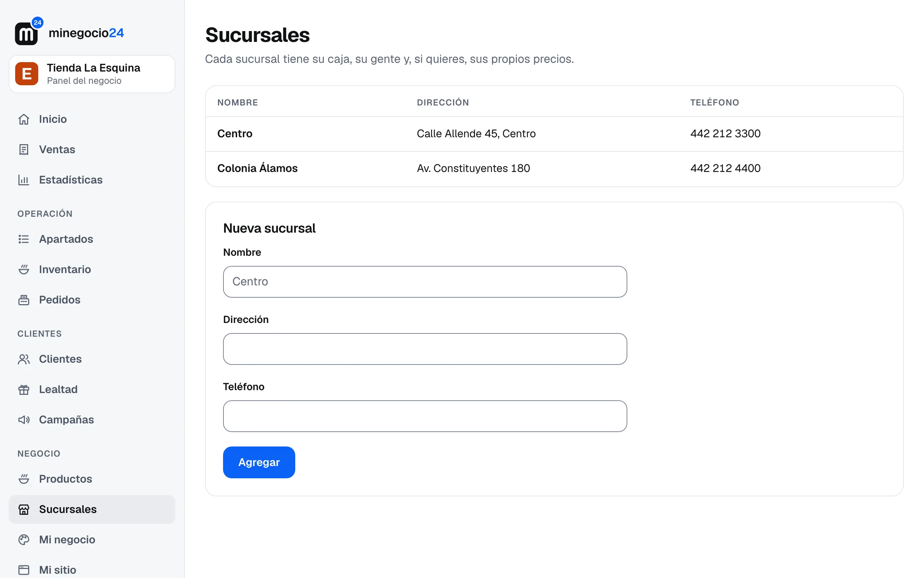Click the Agregar button
924x578 pixels.
(x=259, y=462)
